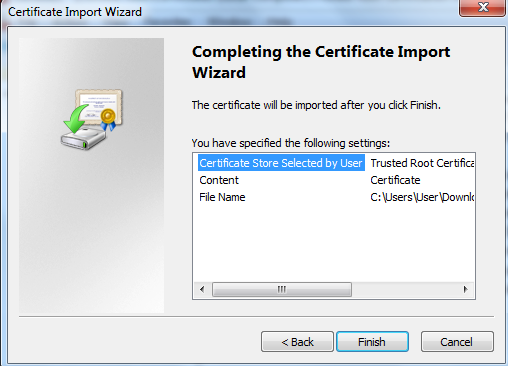Click the Finish button to import certificate
The height and width of the screenshot is (366, 508).
[372, 341]
